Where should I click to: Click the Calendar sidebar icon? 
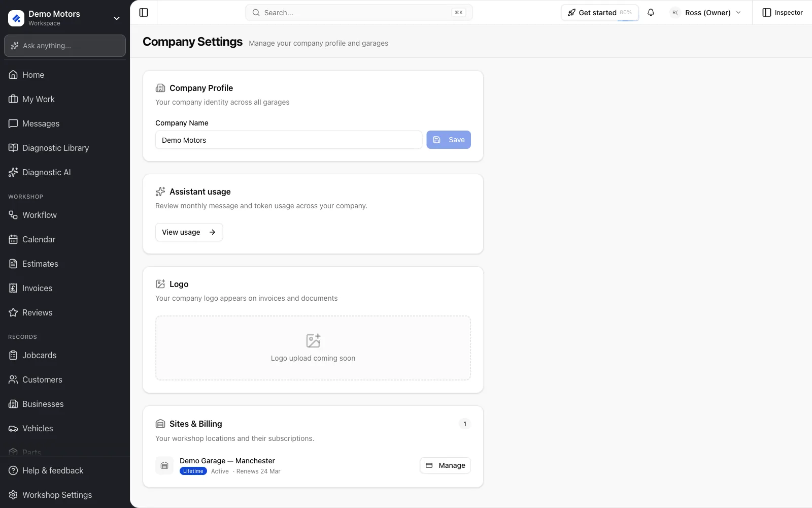tap(13, 239)
